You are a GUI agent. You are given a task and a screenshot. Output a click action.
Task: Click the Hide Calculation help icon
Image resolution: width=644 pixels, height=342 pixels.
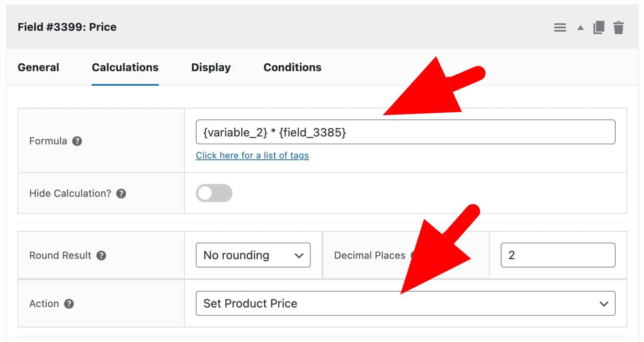[120, 193]
